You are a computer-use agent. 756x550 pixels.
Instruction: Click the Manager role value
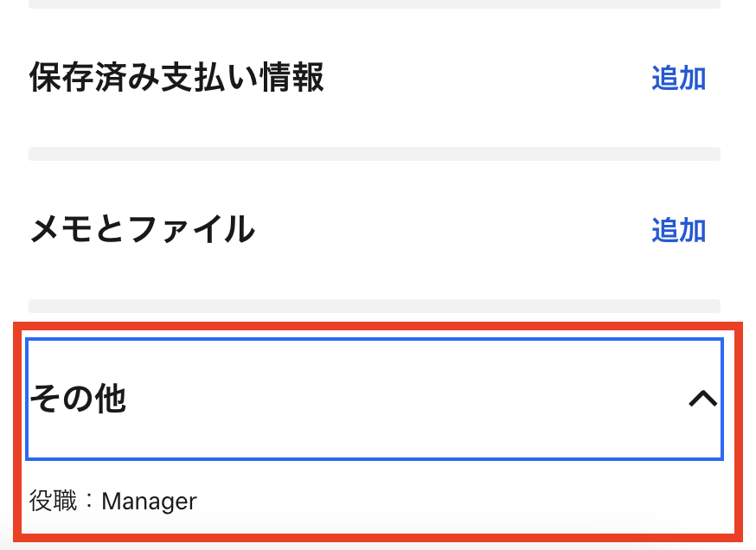pos(150,501)
